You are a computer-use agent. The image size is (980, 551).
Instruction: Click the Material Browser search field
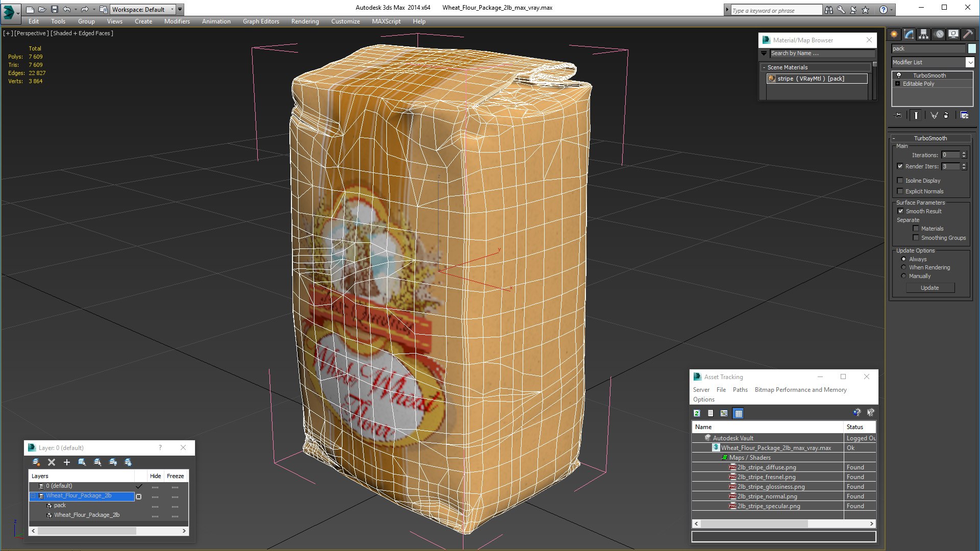pos(822,53)
